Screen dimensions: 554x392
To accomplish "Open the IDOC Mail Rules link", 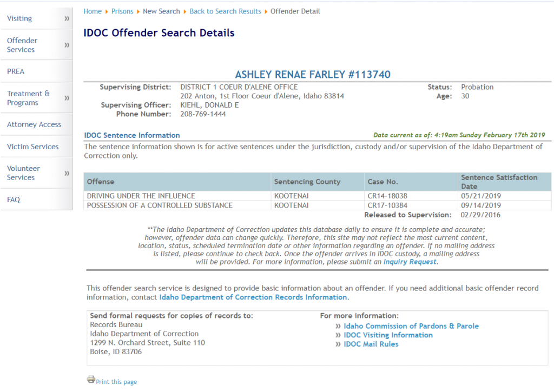I will tap(371, 344).
